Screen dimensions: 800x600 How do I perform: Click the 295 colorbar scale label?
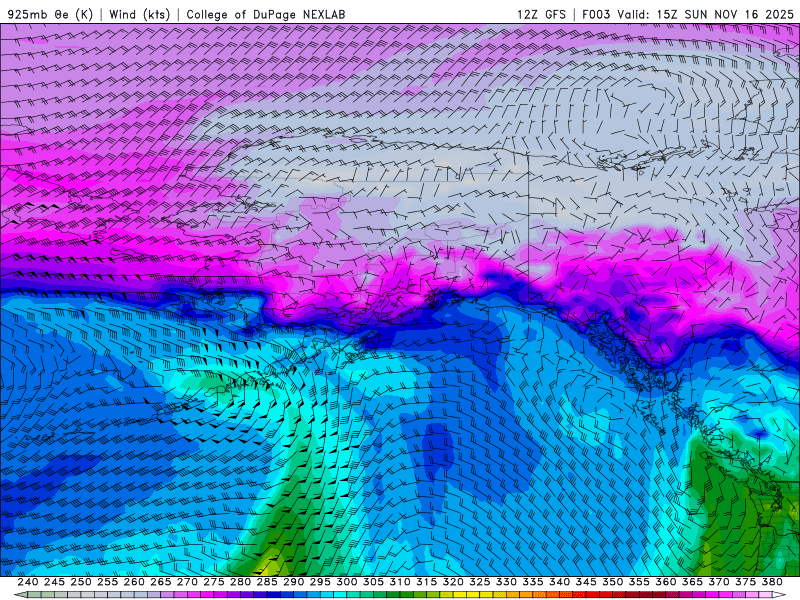320,582
